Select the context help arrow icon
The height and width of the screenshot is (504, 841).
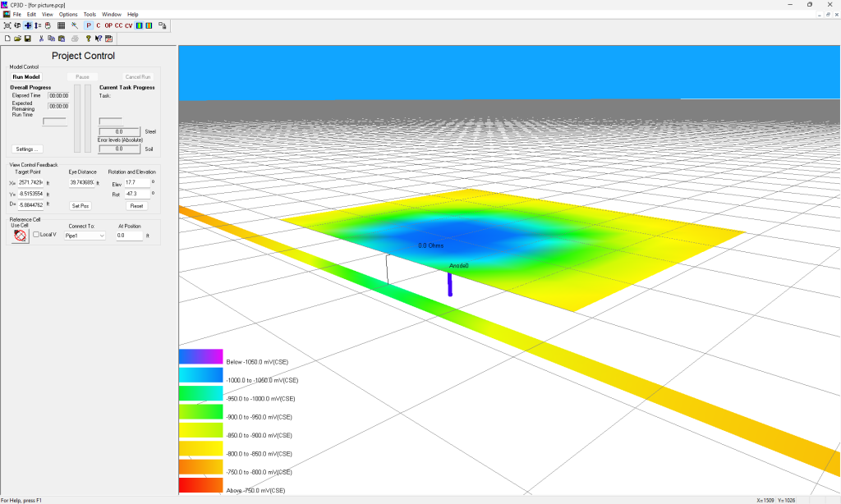click(x=98, y=39)
